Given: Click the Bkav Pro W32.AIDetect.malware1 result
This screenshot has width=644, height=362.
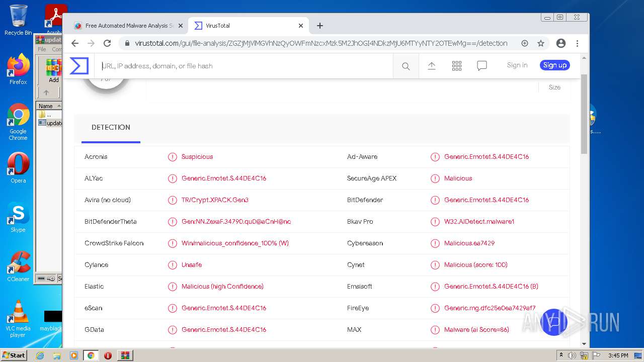Looking at the screenshot, I should 479,222.
